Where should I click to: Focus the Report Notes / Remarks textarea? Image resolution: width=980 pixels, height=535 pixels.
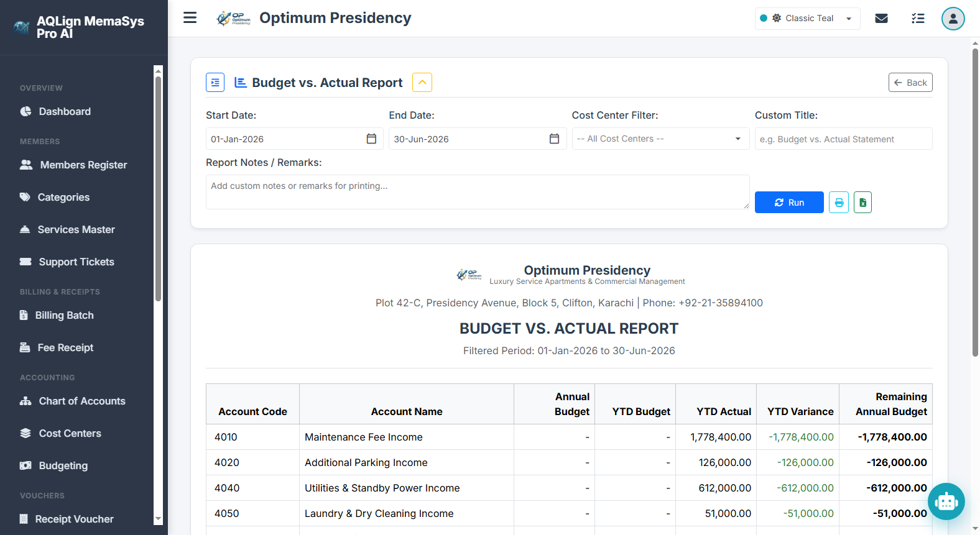(478, 192)
